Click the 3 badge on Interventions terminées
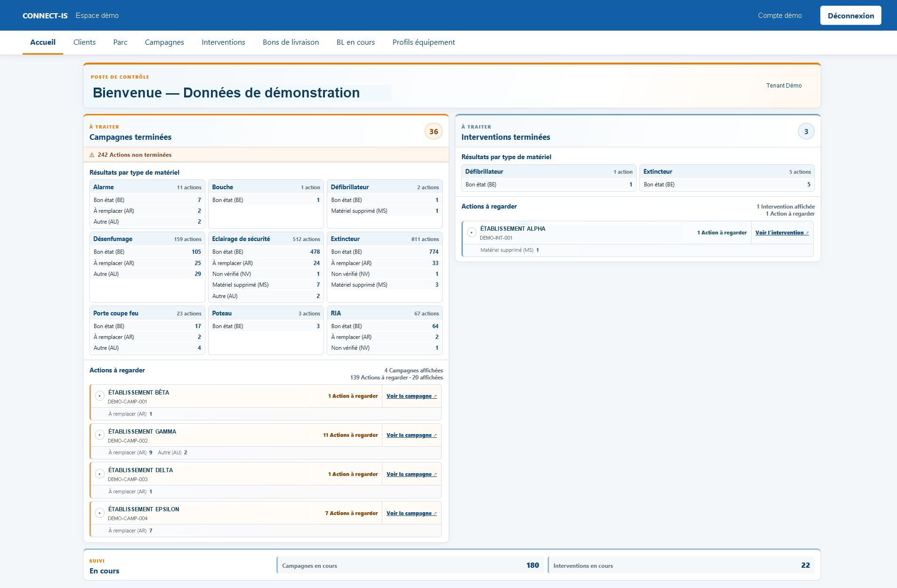This screenshot has height=588, width=897. point(806,132)
